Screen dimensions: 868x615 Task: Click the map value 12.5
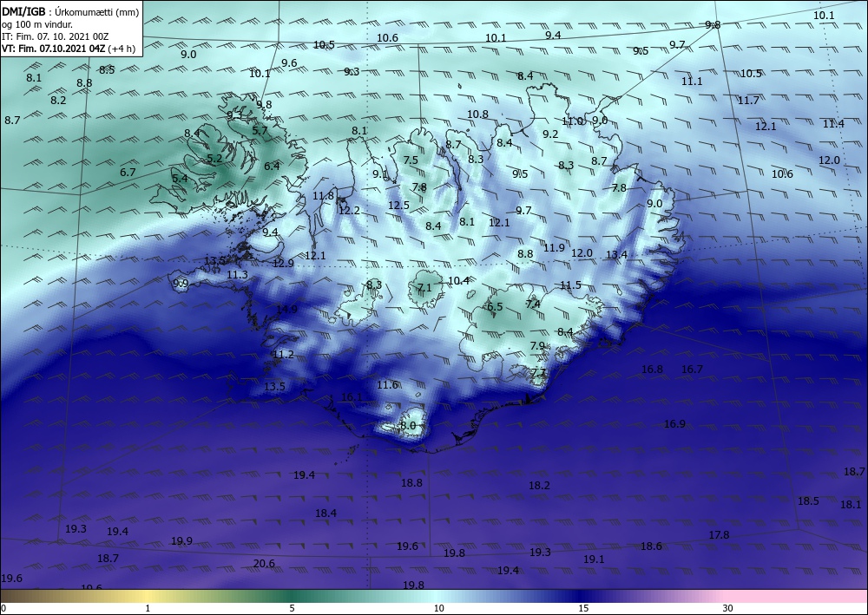pyautogui.click(x=398, y=206)
